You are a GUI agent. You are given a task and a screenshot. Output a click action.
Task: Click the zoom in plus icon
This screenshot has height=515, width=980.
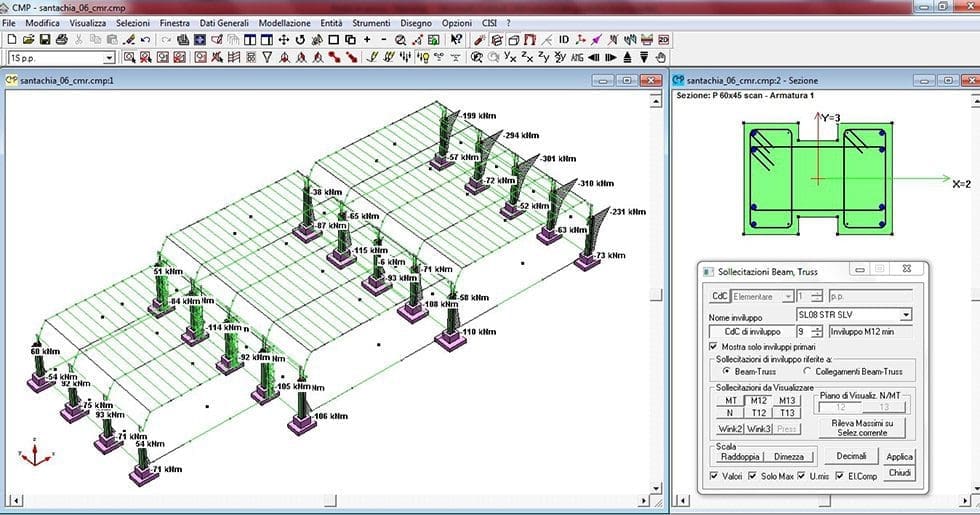367,40
